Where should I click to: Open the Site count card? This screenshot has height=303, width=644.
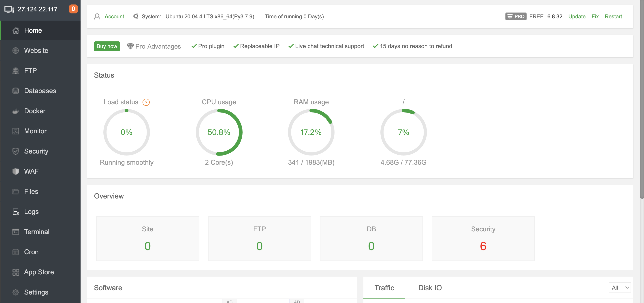[147, 239]
